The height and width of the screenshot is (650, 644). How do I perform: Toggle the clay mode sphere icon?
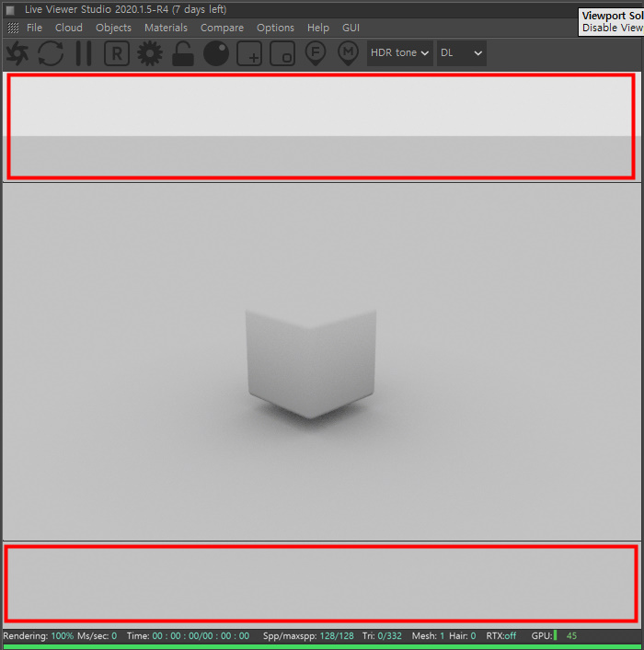click(x=216, y=53)
